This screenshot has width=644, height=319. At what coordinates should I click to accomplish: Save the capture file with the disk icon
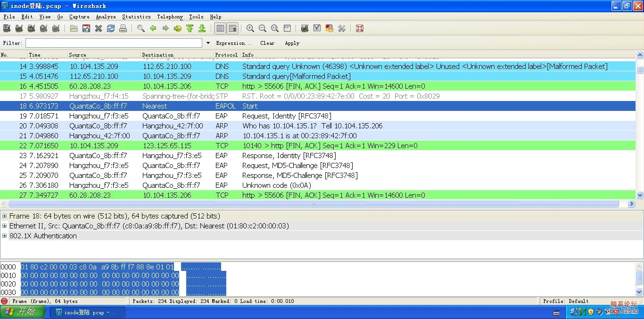86,28
